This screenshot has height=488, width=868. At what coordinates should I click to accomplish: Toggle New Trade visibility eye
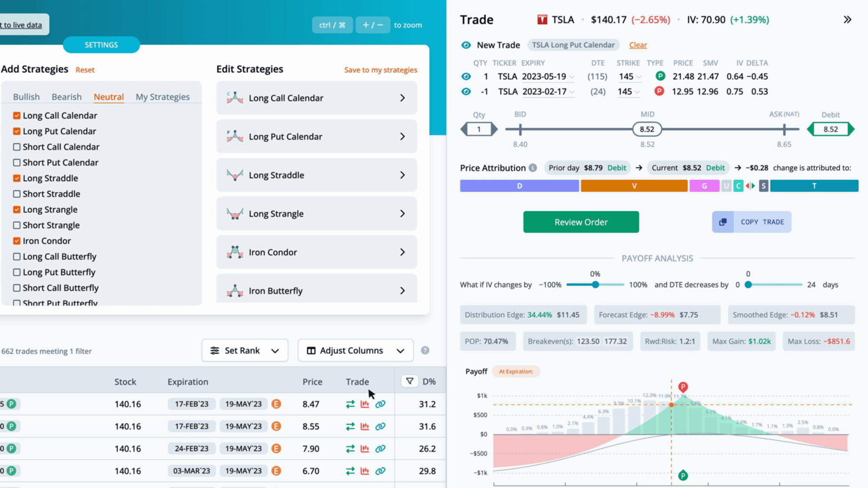click(x=466, y=45)
